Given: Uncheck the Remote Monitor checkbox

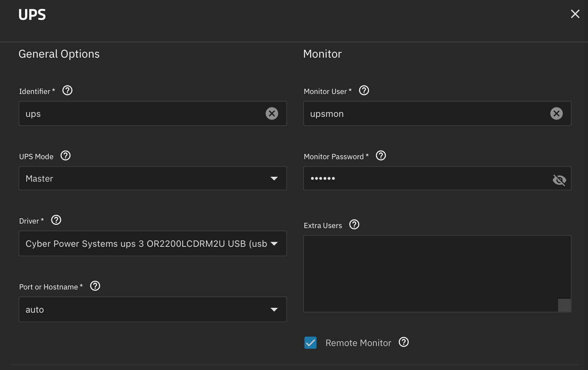Looking at the screenshot, I should (310, 343).
